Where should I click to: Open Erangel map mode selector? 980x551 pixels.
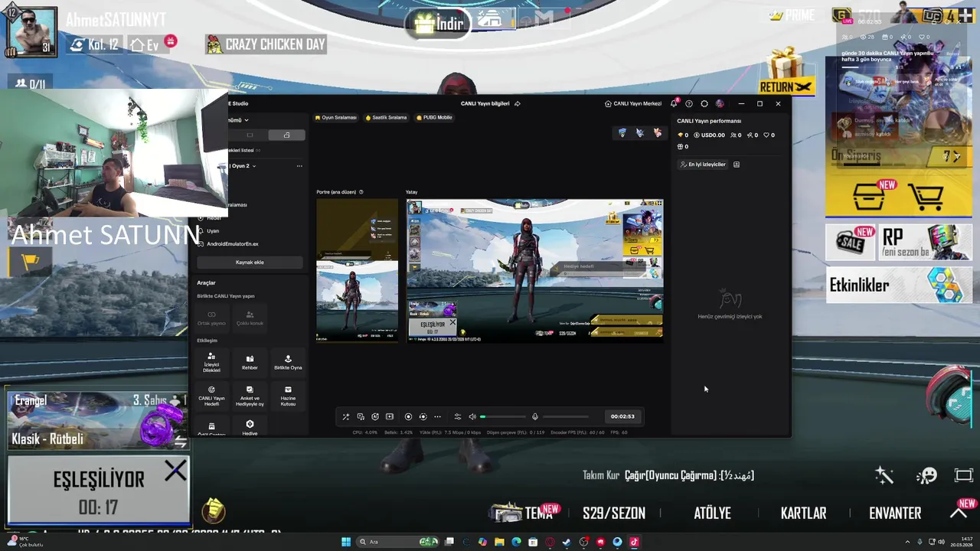96,420
